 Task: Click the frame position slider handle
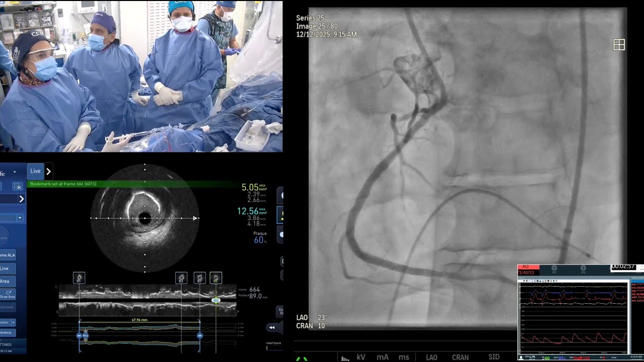[x=216, y=300]
